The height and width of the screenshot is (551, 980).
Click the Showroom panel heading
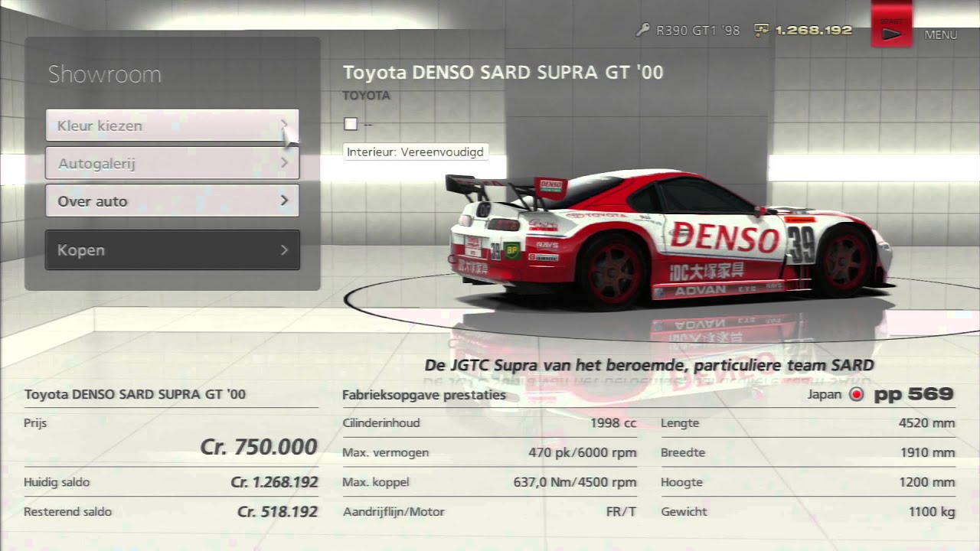(x=105, y=74)
